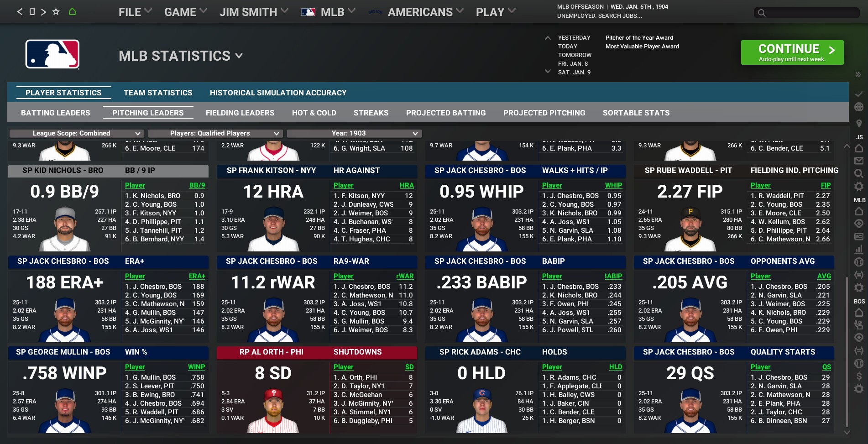Image resolution: width=868 pixels, height=444 pixels.
Task: Open the League Scope dropdown
Action: coord(77,133)
